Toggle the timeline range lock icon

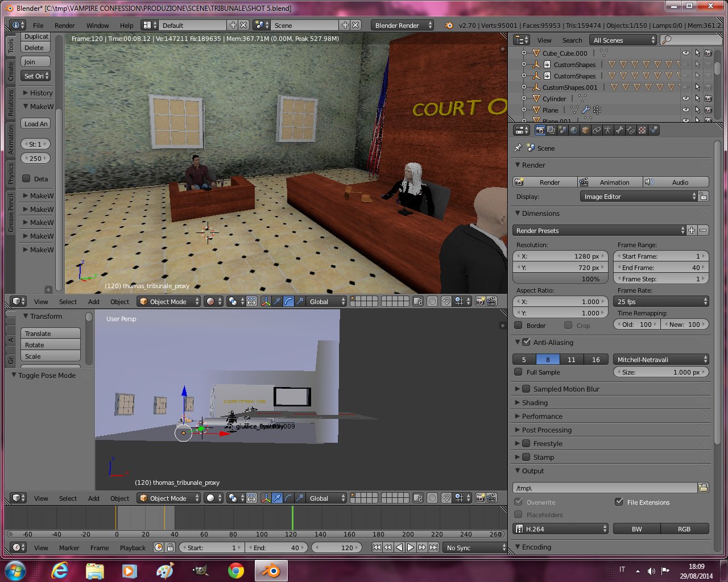coord(170,547)
